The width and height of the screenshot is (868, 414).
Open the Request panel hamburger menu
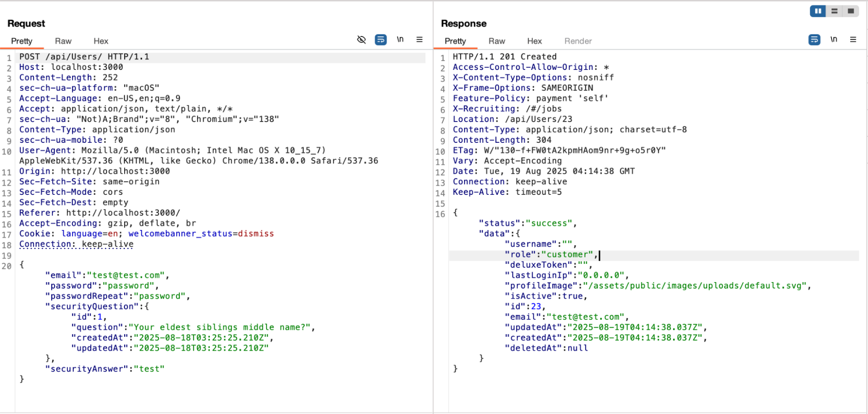[419, 39]
